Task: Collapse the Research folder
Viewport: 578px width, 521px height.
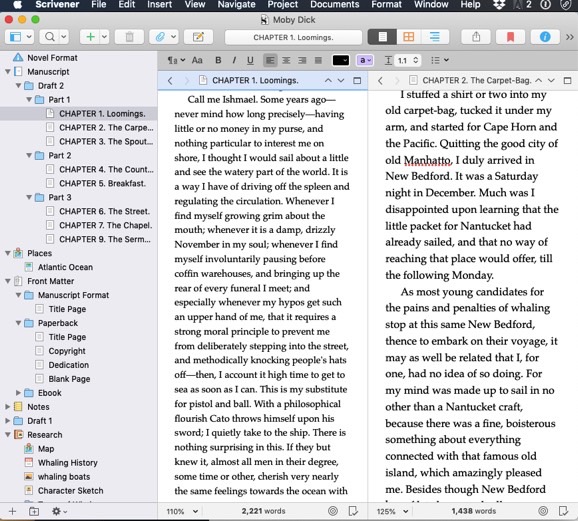Action: pyautogui.click(x=7, y=435)
